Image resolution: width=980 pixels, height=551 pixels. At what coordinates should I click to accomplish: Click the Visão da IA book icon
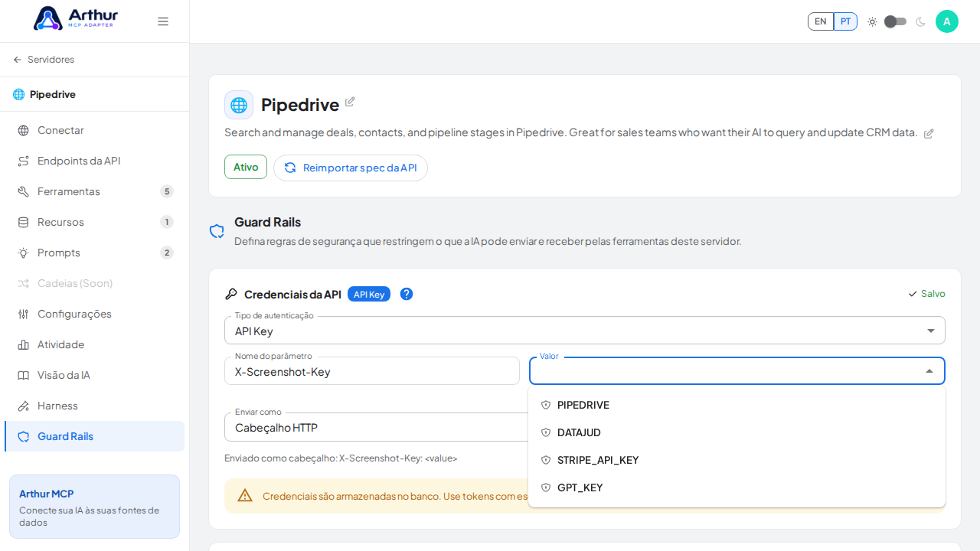[24, 375]
